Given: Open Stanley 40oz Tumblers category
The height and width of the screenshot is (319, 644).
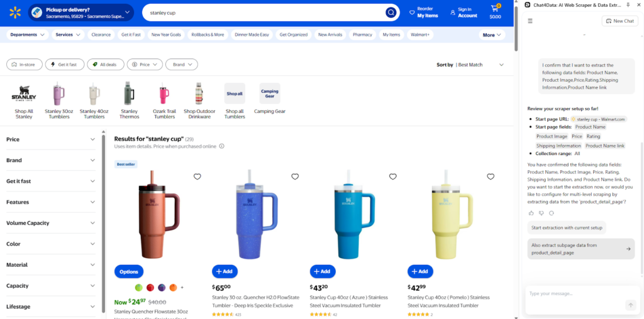Looking at the screenshot, I should pyautogui.click(x=94, y=102).
